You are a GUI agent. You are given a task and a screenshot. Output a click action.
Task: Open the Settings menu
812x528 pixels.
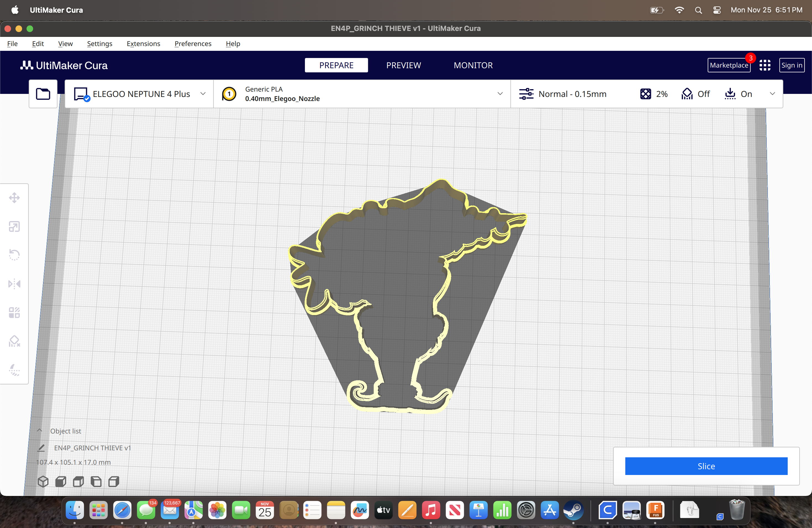(100, 44)
